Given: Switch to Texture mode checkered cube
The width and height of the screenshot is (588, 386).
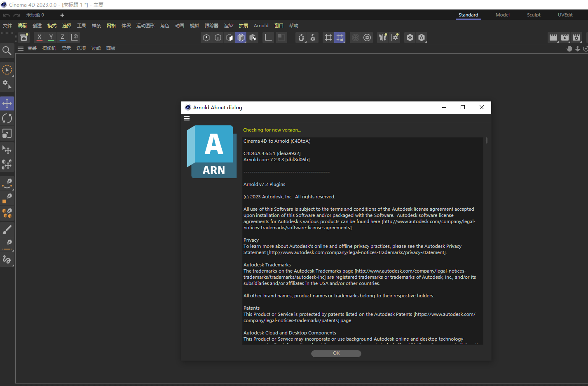Looking at the screenshot, I should point(253,38).
